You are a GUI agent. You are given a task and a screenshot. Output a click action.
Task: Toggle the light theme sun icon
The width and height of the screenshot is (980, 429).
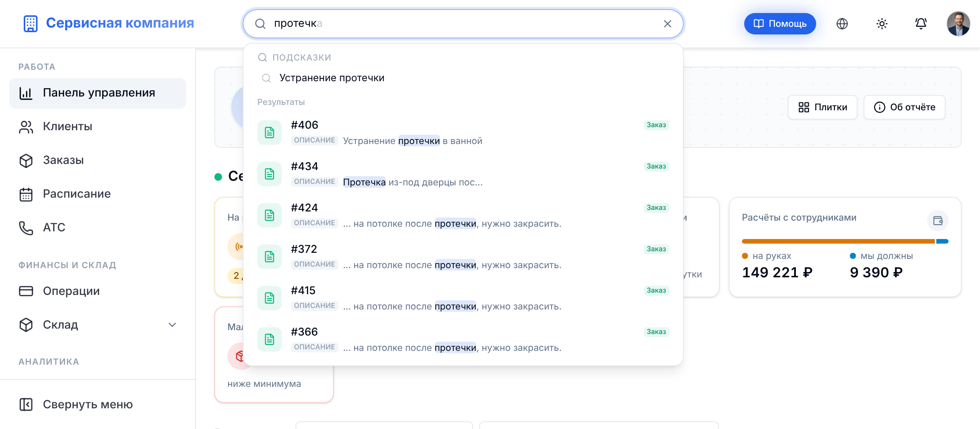[x=882, y=24]
